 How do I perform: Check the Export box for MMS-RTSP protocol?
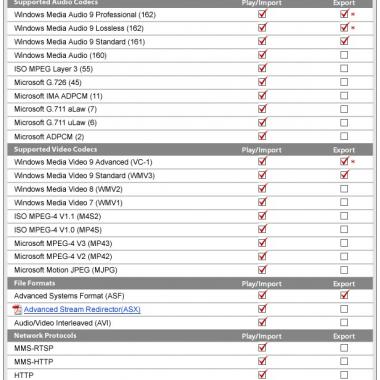click(344, 348)
